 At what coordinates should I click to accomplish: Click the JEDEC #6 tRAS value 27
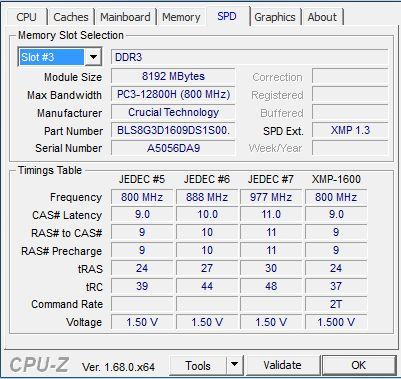pos(207,268)
